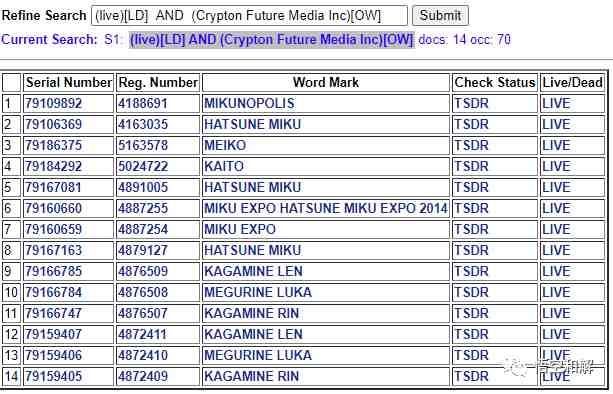
Task: Open registration number 4188691
Action: (x=143, y=104)
